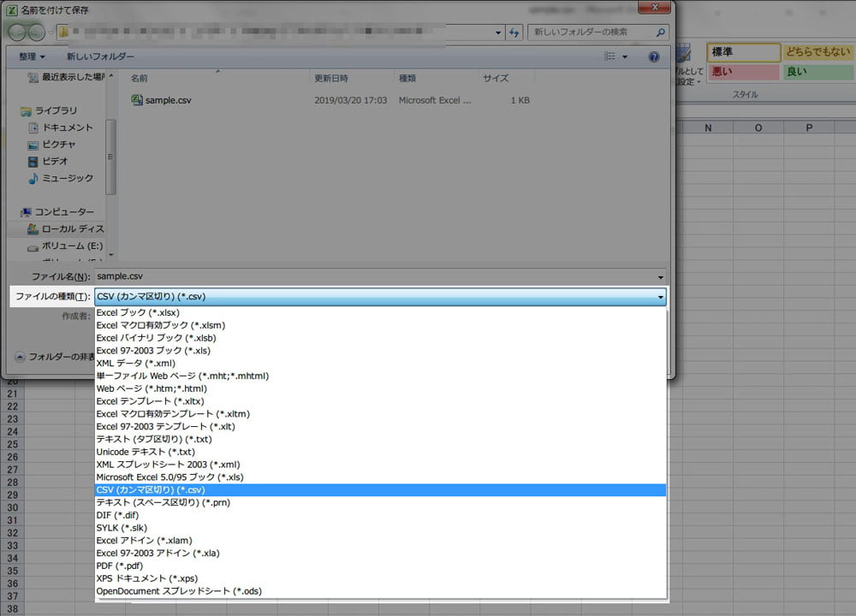Expand the ファイル名 history dropdown arrow

coord(661,276)
